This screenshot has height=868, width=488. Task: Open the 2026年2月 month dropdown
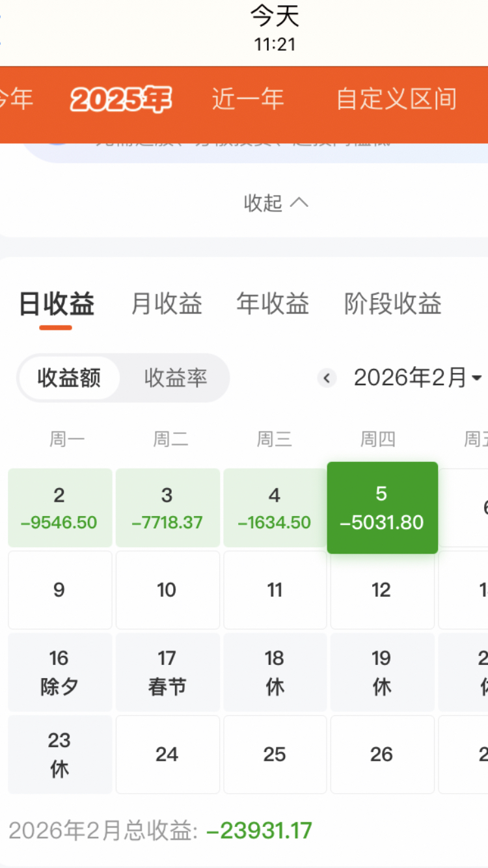pos(418,377)
